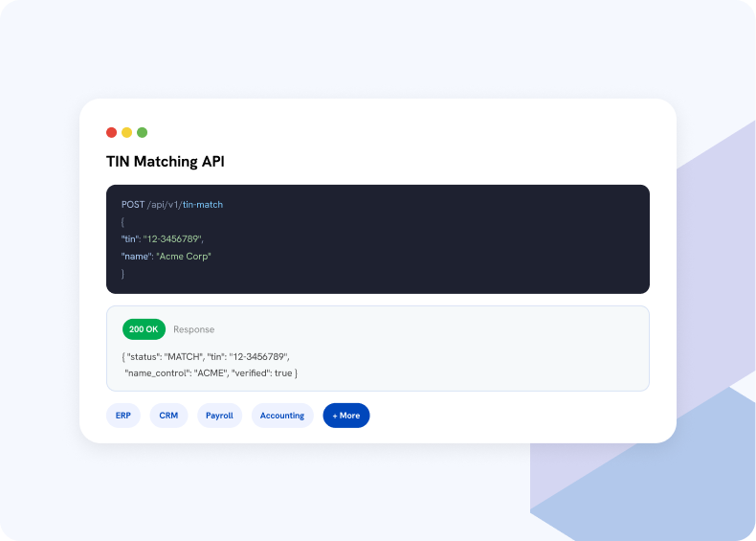This screenshot has width=756, height=541.
Task: Click the red window dot
Action: click(111, 132)
